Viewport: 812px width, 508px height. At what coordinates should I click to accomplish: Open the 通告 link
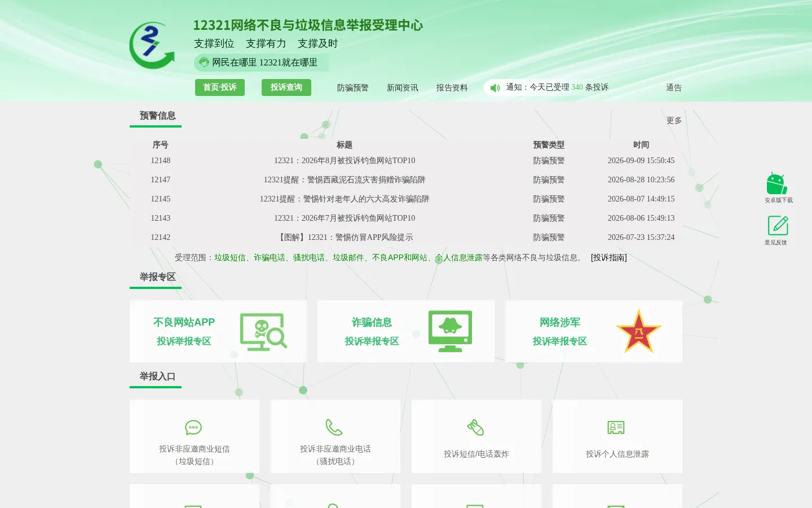tap(674, 88)
